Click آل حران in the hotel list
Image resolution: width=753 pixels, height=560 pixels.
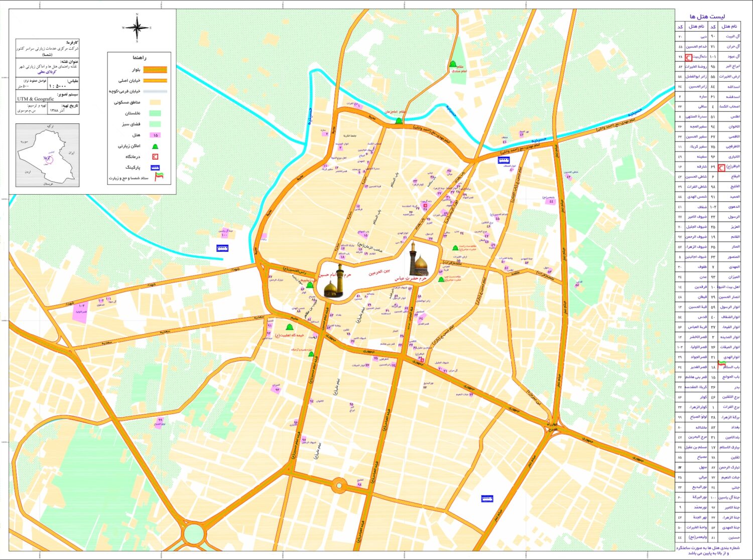(734, 47)
